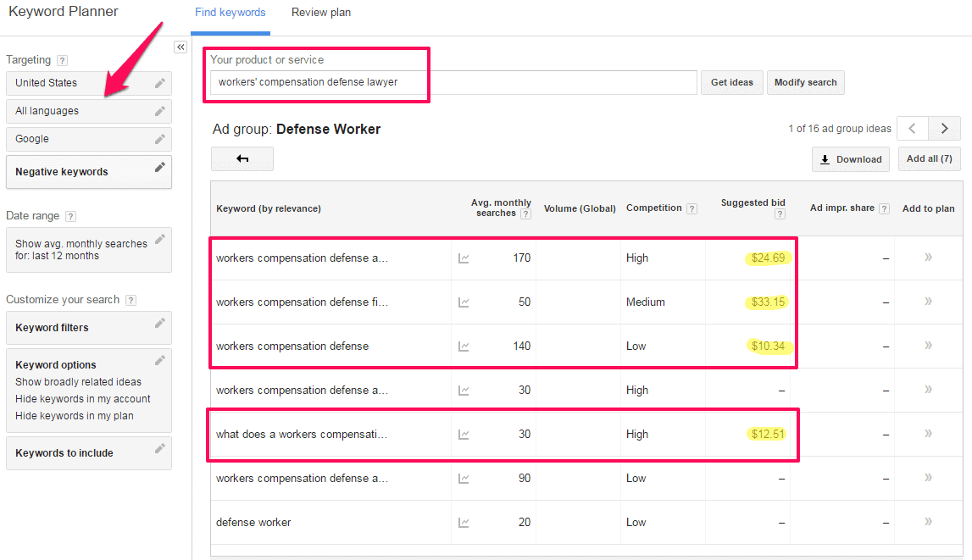
Task: Click Medium competition cell
Action: click(x=645, y=302)
